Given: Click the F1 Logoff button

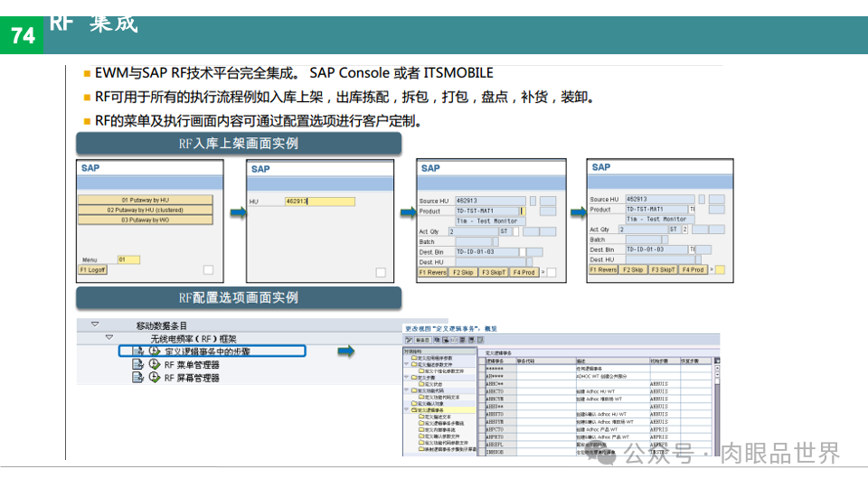Looking at the screenshot, I should 93,270.
